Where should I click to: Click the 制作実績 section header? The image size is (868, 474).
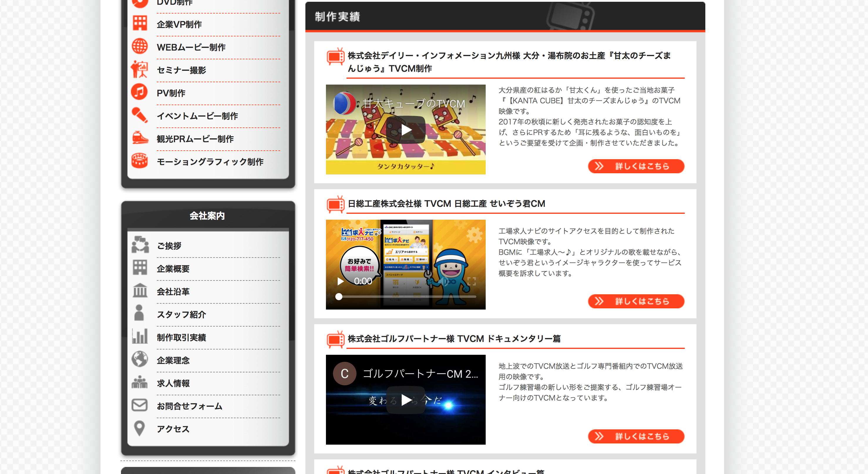(x=505, y=16)
